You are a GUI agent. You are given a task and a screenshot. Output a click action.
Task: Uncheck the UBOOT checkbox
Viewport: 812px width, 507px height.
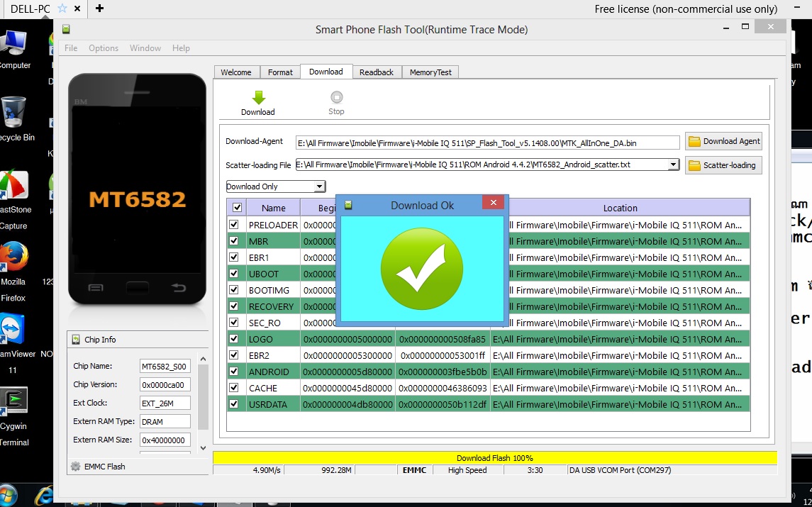[234, 274]
